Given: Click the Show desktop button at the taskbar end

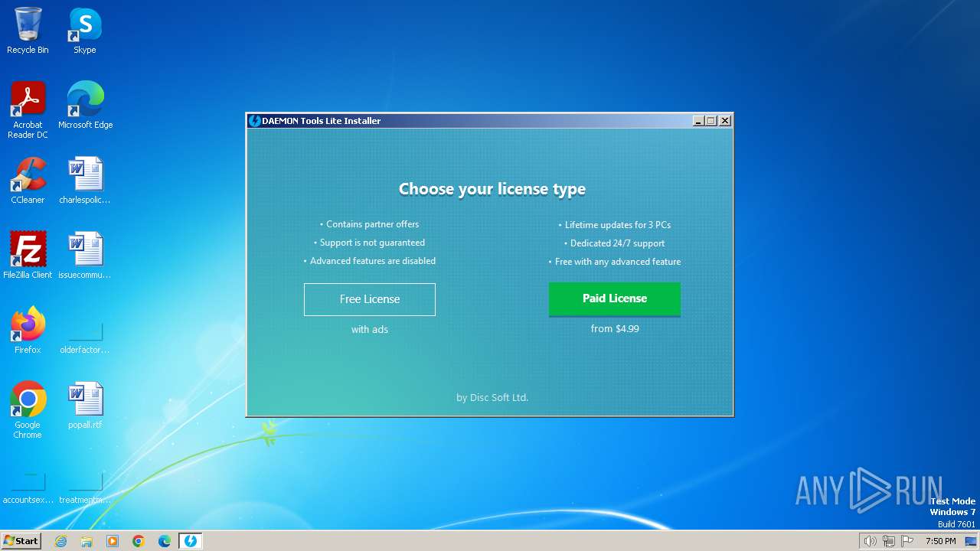Looking at the screenshot, I should [971, 541].
